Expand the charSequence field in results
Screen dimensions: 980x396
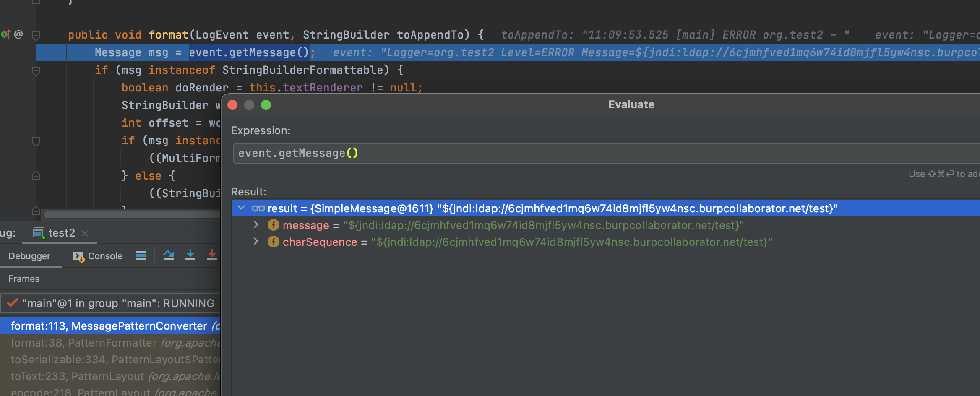[256, 242]
